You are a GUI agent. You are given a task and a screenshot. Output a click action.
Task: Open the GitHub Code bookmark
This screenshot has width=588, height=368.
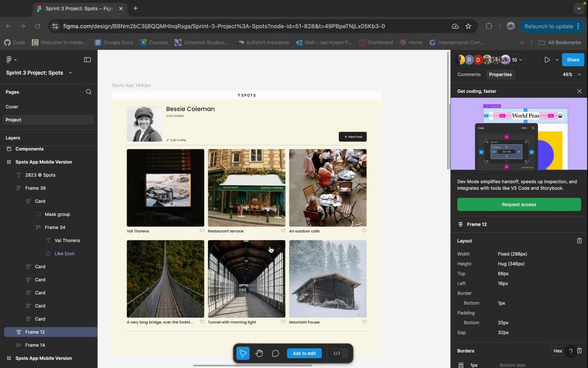(x=15, y=42)
